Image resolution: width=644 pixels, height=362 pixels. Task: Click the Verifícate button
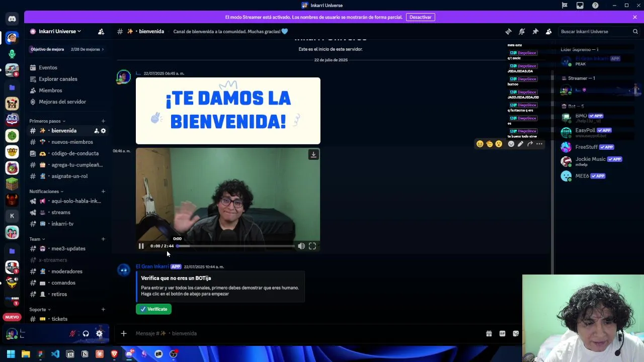point(154,309)
